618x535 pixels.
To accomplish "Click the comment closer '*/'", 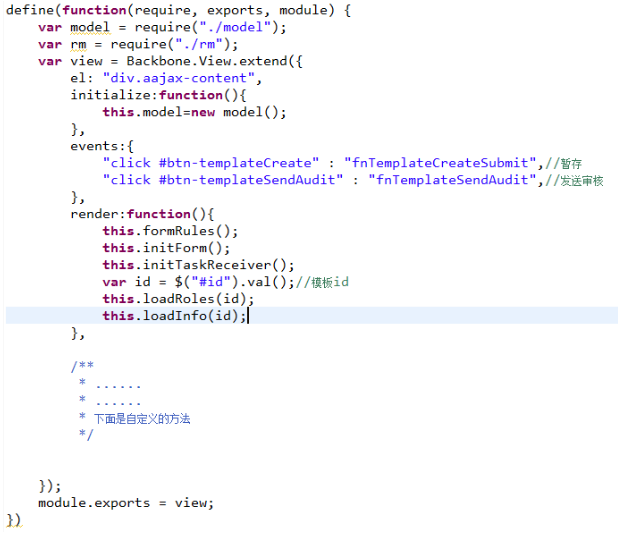I will 86,434.
